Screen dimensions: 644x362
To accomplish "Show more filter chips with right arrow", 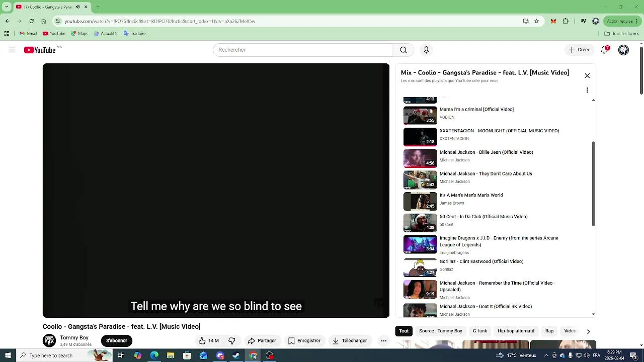I will click(588, 331).
